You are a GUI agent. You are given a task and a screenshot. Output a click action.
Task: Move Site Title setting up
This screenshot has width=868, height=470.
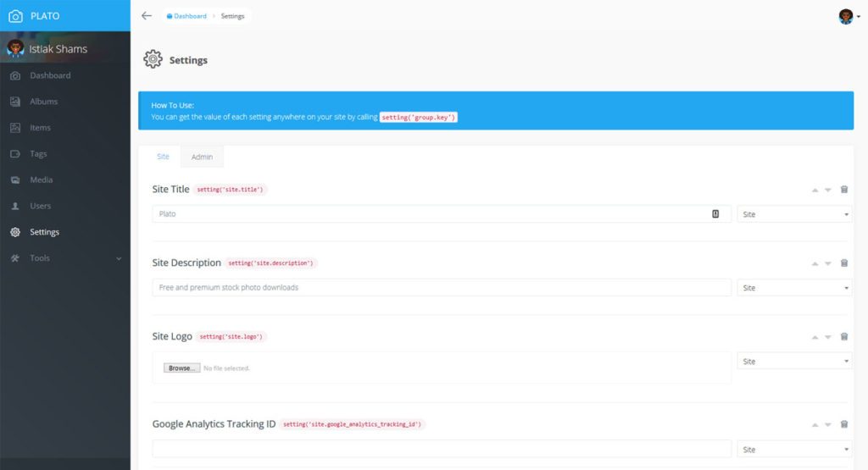[815, 191]
